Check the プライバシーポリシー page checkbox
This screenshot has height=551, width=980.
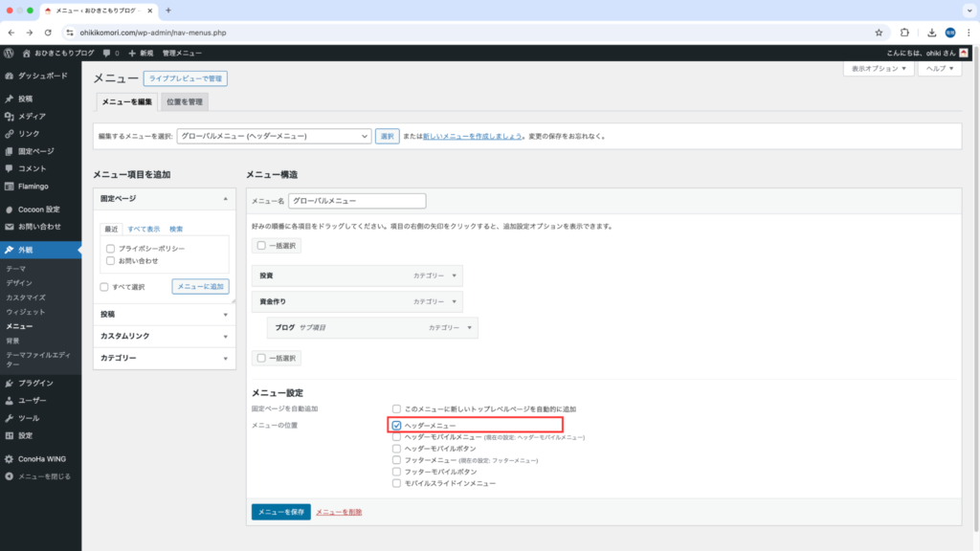coord(111,249)
